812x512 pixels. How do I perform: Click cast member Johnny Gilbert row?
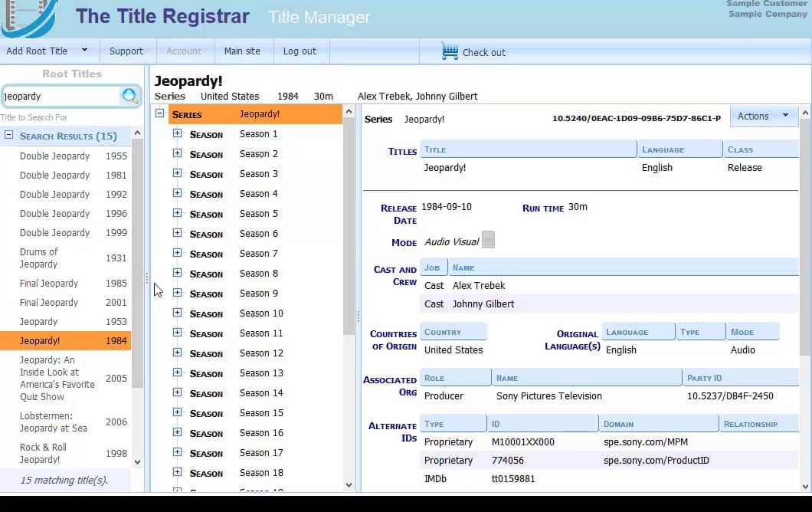tap(609, 304)
